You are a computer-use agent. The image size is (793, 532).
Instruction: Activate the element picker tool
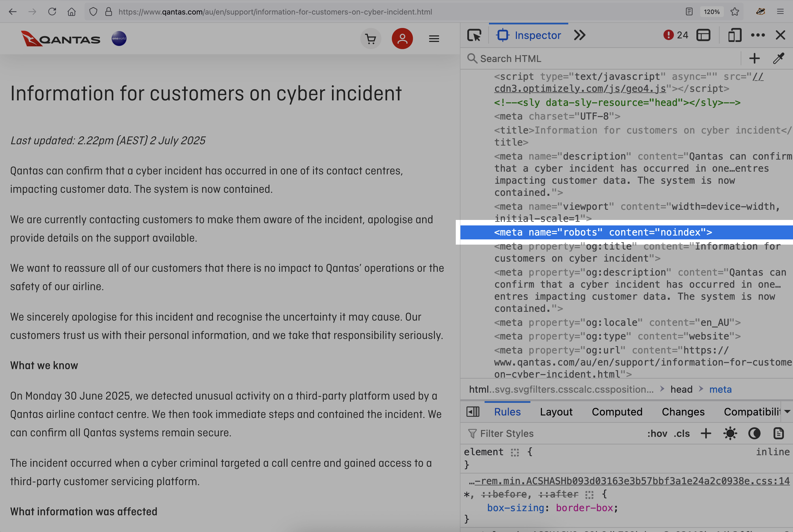point(474,35)
